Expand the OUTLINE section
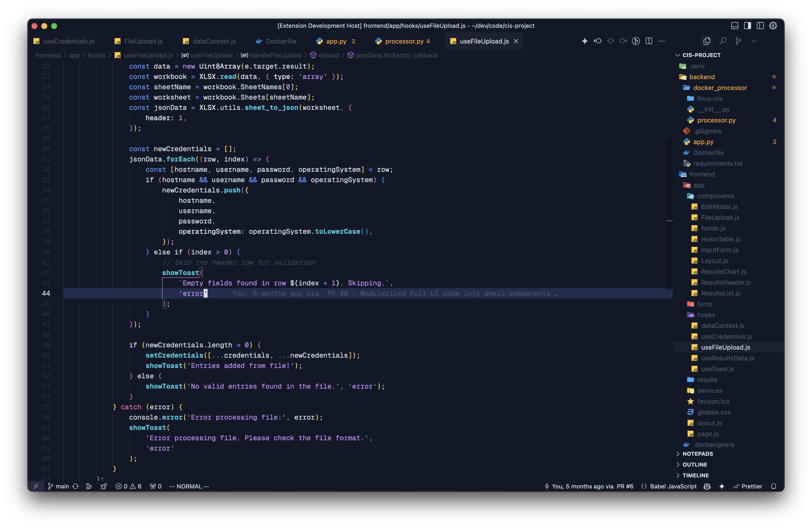The width and height of the screenshot is (812, 528). 695,465
